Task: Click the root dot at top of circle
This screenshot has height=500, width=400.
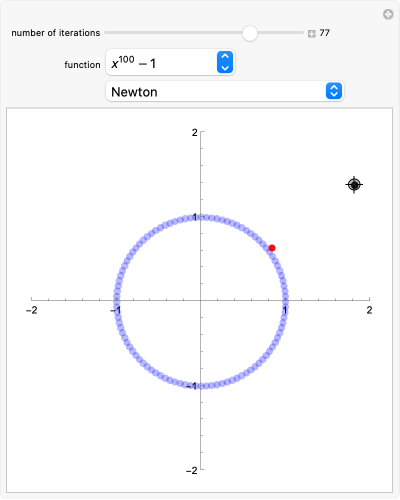Action: 201,217
